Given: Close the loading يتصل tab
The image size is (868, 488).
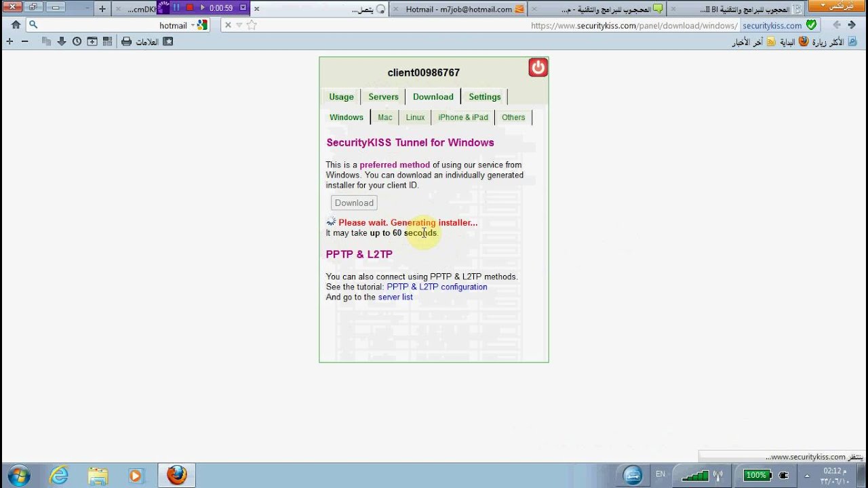Looking at the screenshot, I should [x=256, y=9].
